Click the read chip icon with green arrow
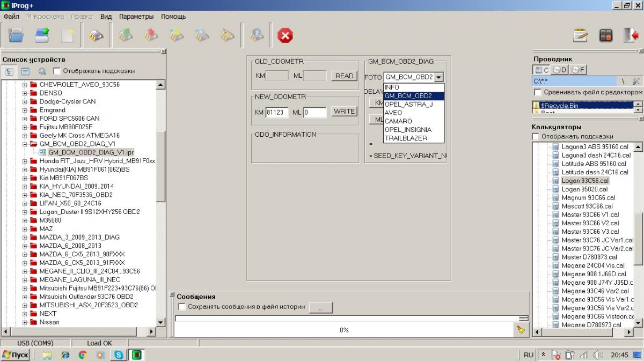644x362 pixels. pyautogui.click(x=126, y=35)
